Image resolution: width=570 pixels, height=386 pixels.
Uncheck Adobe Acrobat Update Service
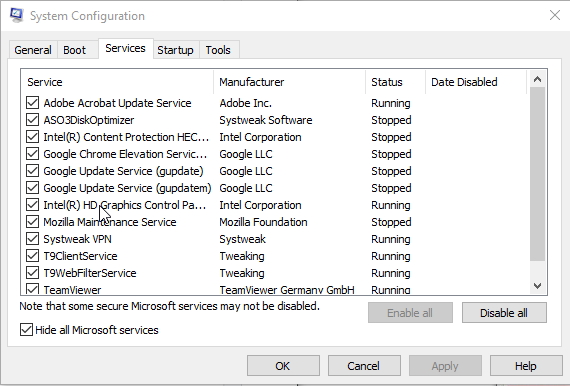pos(32,103)
